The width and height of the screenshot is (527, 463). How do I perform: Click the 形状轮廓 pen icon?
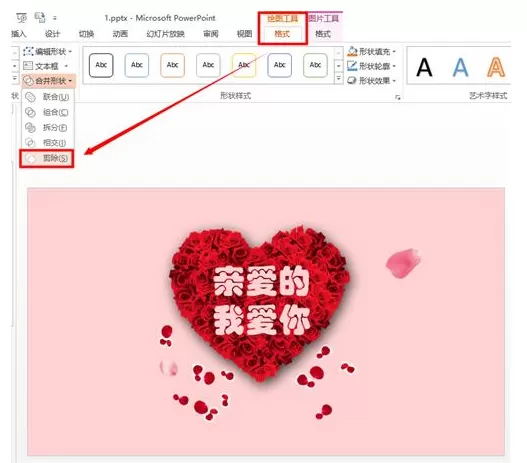(x=352, y=66)
